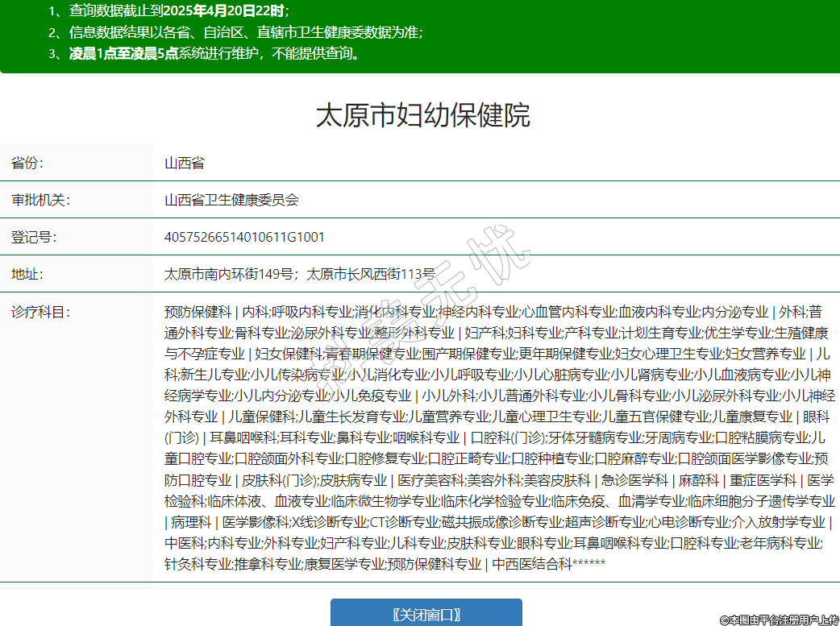Click the bold date 2025年4月20日22时
Viewport: 840px width, 626px height.
(x=229, y=11)
